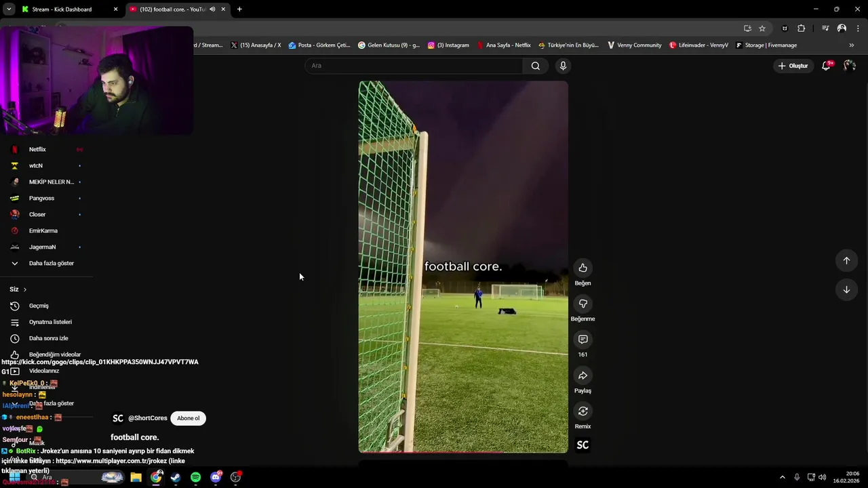This screenshot has width=868, height=488.
Task: Open the YouTube account avatar menu
Action: [850, 66]
